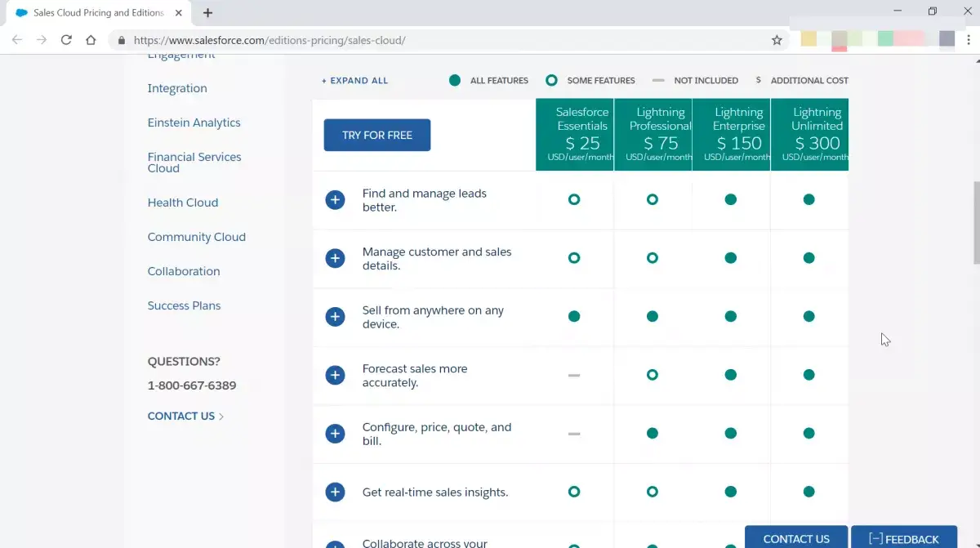Click Essentials dash in forecast sales row
Screen dimensions: 980x548
tap(574, 375)
